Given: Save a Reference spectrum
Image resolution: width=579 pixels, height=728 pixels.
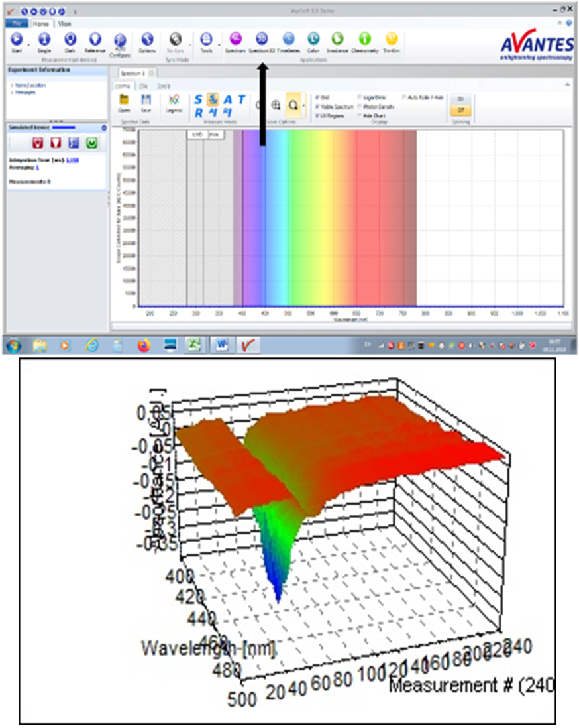Looking at the screenshot, I should (x=95, y=40).
